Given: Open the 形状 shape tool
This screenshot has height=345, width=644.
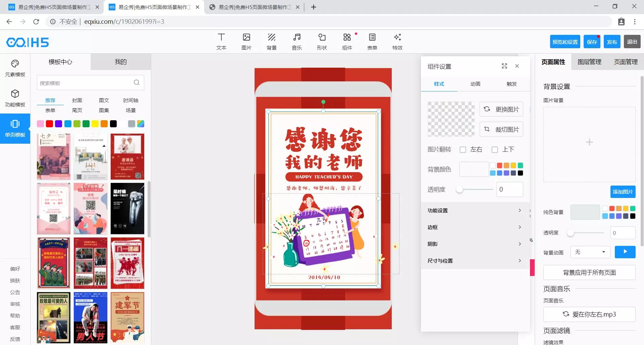Looking at the screenshot, I should [x=322, y=42].
